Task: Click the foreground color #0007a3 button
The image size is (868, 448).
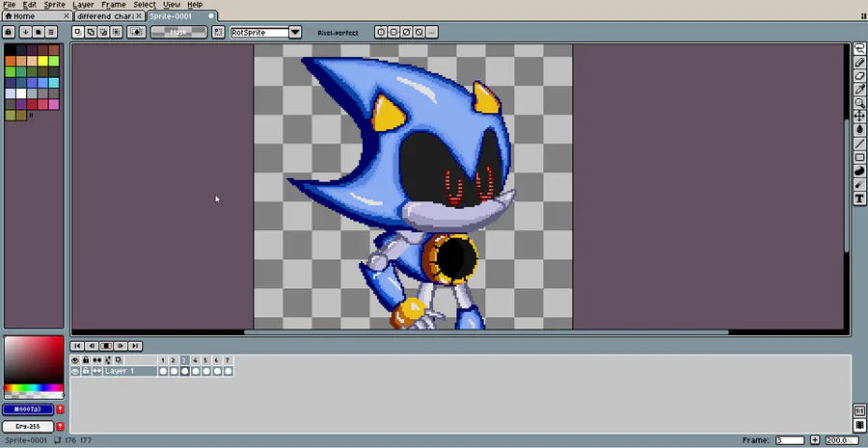Action: pos(28,409)
